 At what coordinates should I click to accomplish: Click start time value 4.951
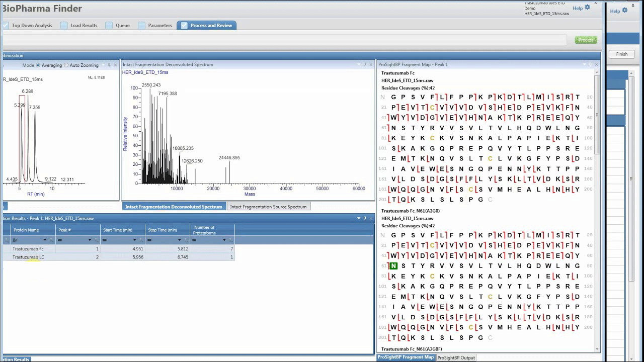(138, 249)
